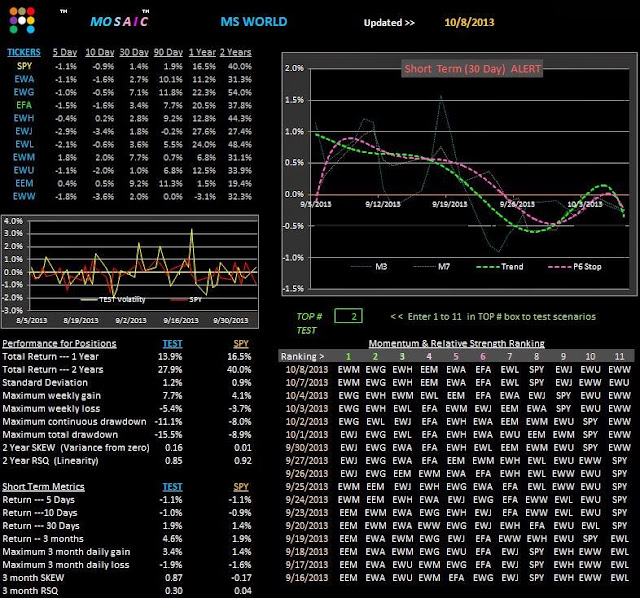Image resolution: width=640 pixels, height=598 pixels.
Task: Click the MOSAIC title text
Action: 119,21
